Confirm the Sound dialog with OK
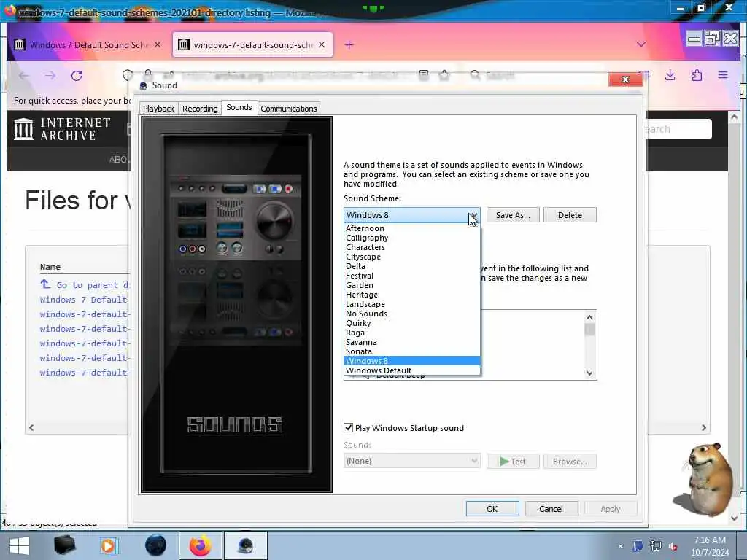747x560 pixels. [x=492, y=508]
